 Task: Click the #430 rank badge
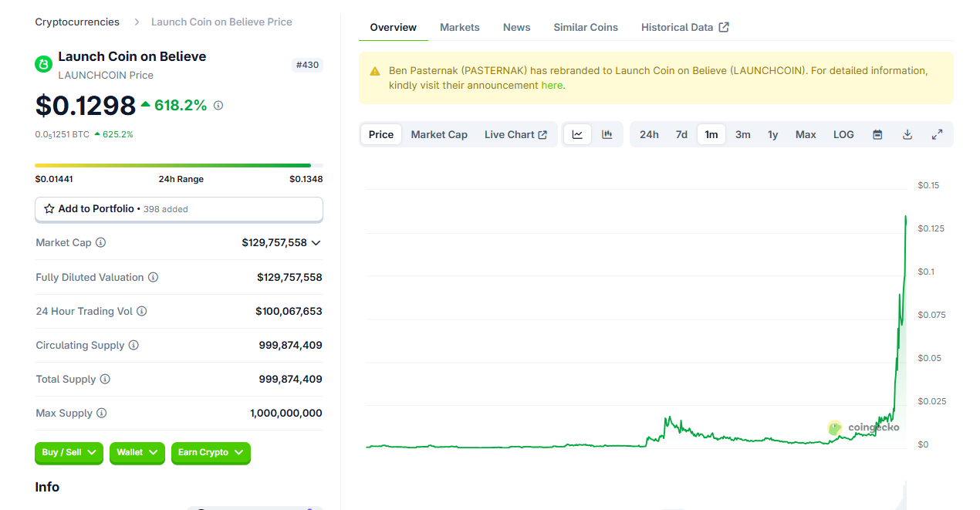307,65
